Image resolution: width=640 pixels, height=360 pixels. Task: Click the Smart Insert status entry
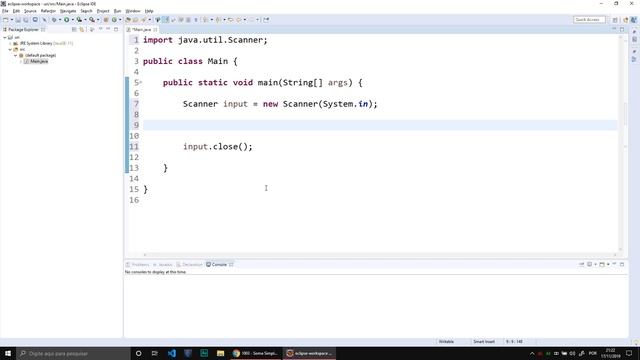[x=484, y=342]
